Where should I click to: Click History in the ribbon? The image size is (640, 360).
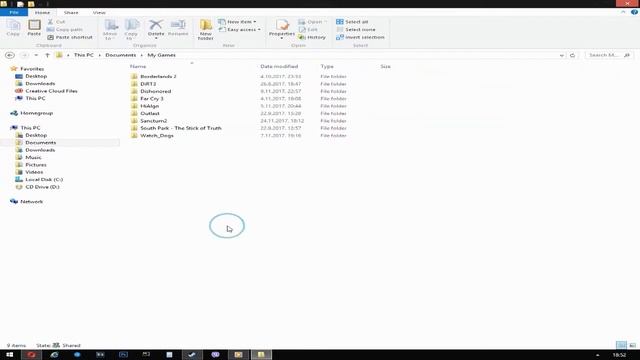coord(312,37)
